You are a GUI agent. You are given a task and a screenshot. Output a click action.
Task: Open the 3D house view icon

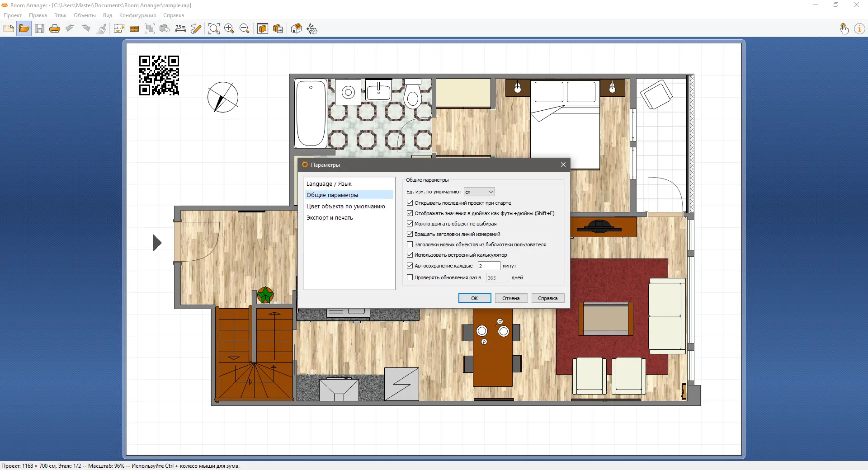[x=296, y=29]
